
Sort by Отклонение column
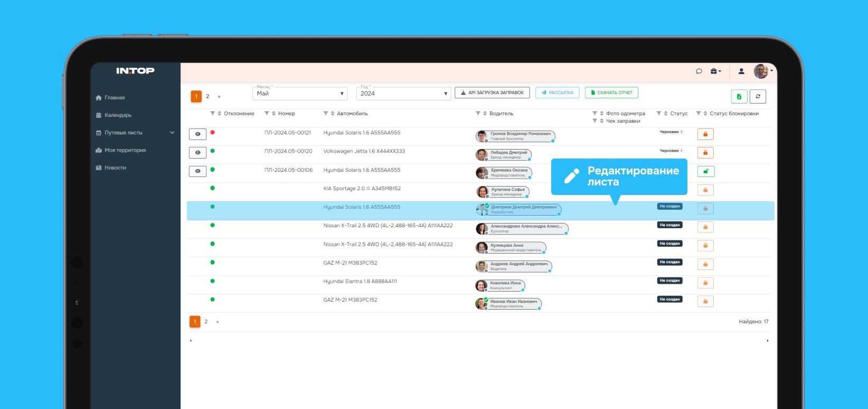[220, 114]
